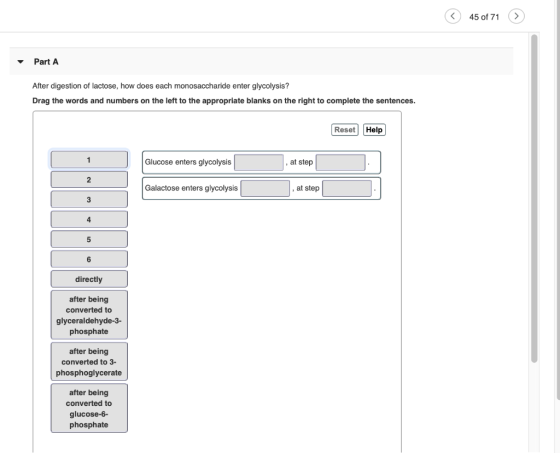The height and width of the screenshot is (453, 560).
Task: Select the number 6 tile
Action: (89, 259)
